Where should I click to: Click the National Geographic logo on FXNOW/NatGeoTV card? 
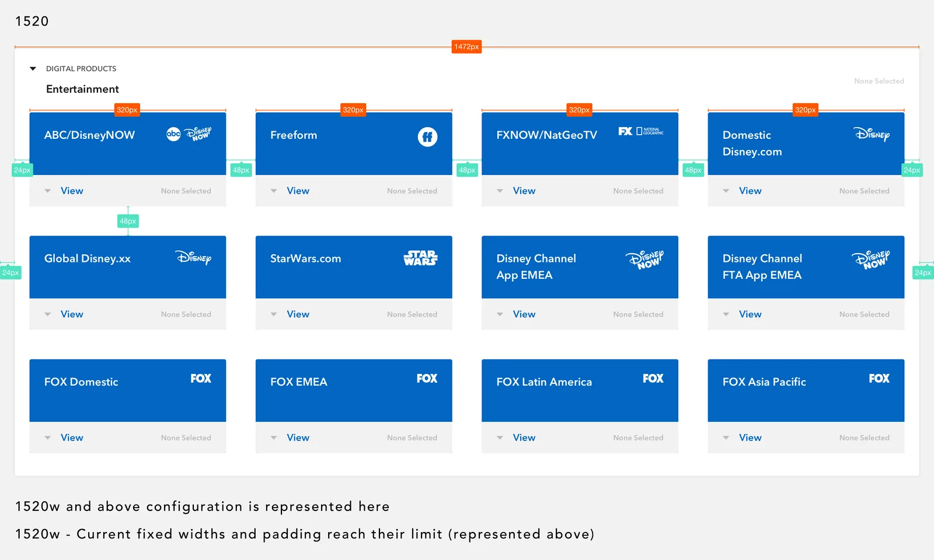pos(650,131)
